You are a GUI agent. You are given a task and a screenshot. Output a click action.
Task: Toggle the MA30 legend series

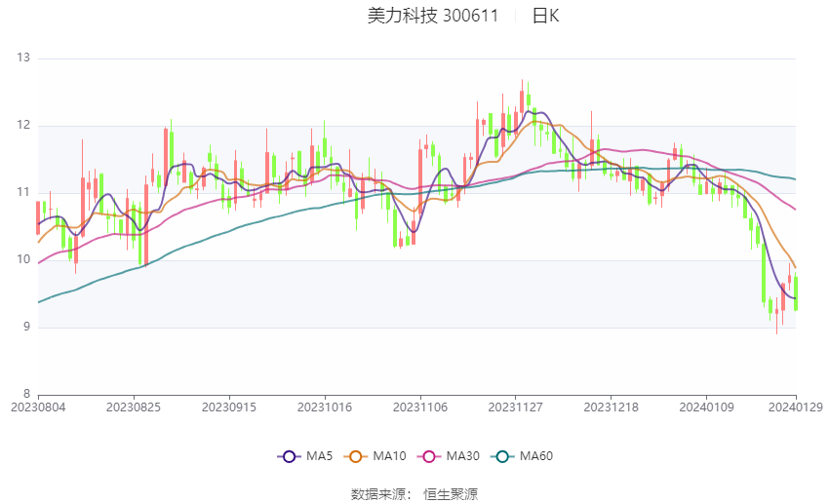click(449, 456)
